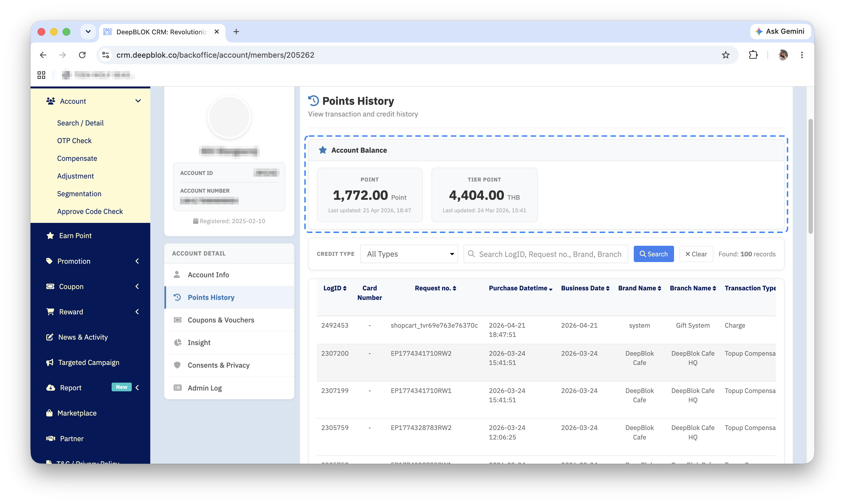Click the LogID search input field
Image resolution: width=845 pixels, height=504 pixels.
click(x=546, y=254)
